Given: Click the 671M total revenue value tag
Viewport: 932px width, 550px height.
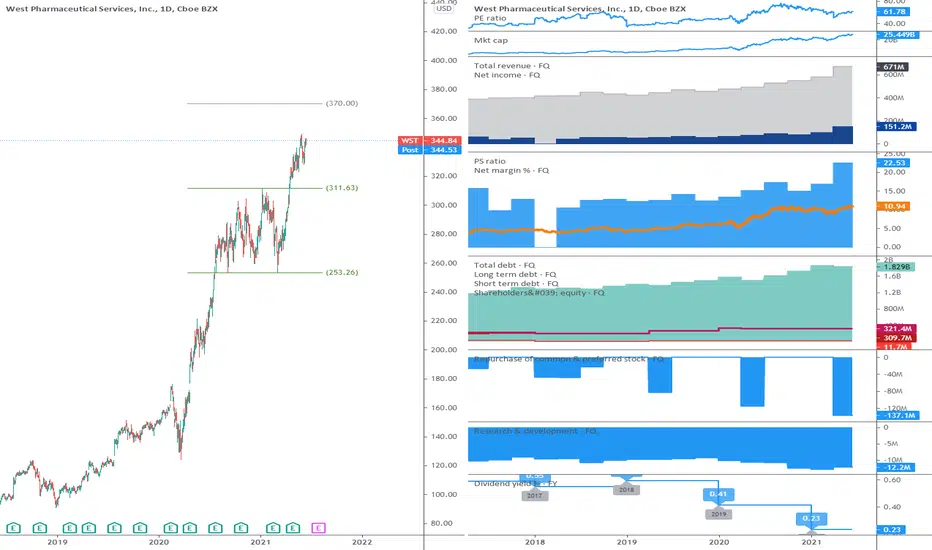Looking at the screenshot, I should pyautogui.click(x=893, y=67).
